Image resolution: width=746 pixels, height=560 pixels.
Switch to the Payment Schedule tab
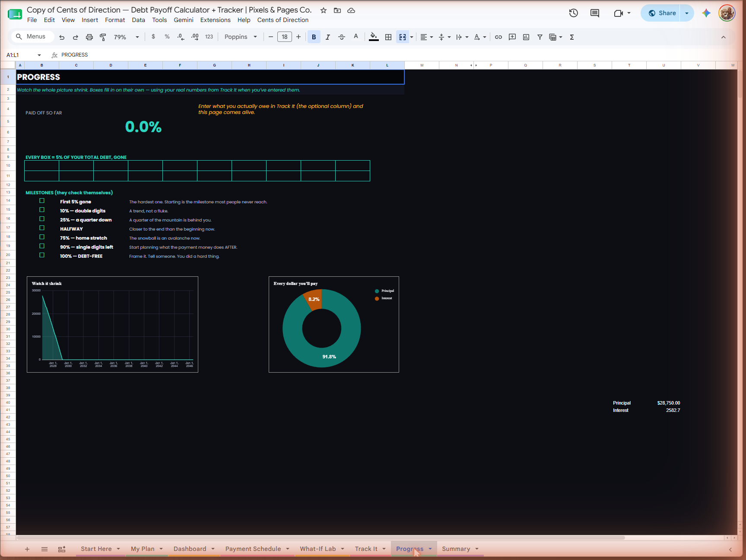click(x=253, y=549)
